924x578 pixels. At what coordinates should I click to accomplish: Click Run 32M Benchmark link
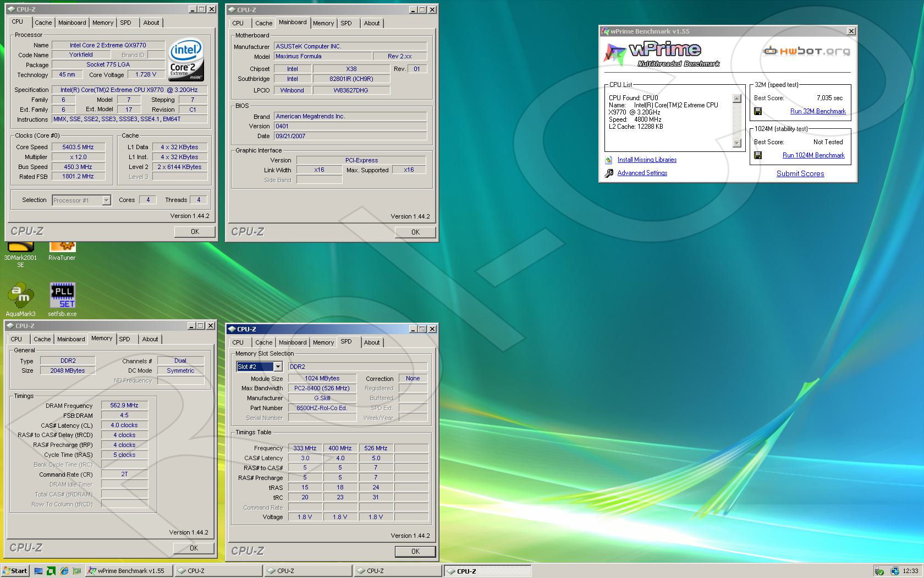click(x=818, y=111)
